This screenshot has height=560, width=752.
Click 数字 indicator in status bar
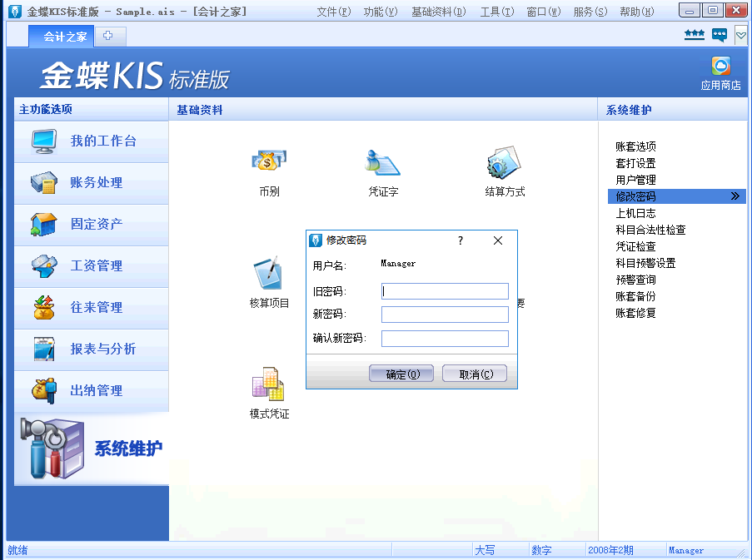tap(541, 550)
